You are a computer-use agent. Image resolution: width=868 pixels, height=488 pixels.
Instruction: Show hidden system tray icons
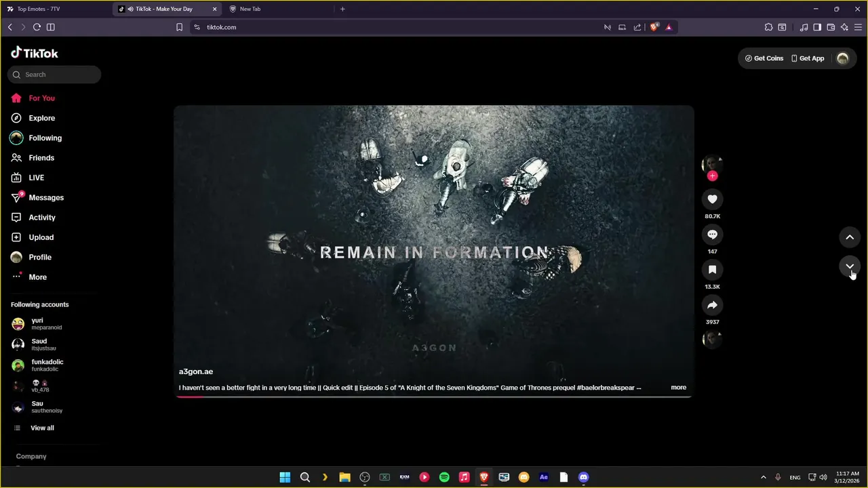(763, 477)
